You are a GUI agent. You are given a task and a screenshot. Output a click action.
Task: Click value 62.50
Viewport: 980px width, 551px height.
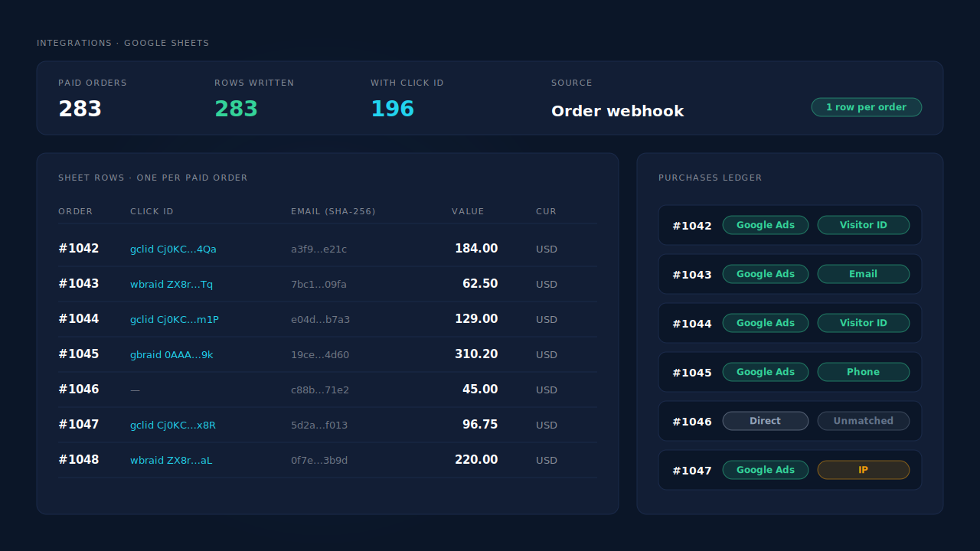tap(480, 284)
